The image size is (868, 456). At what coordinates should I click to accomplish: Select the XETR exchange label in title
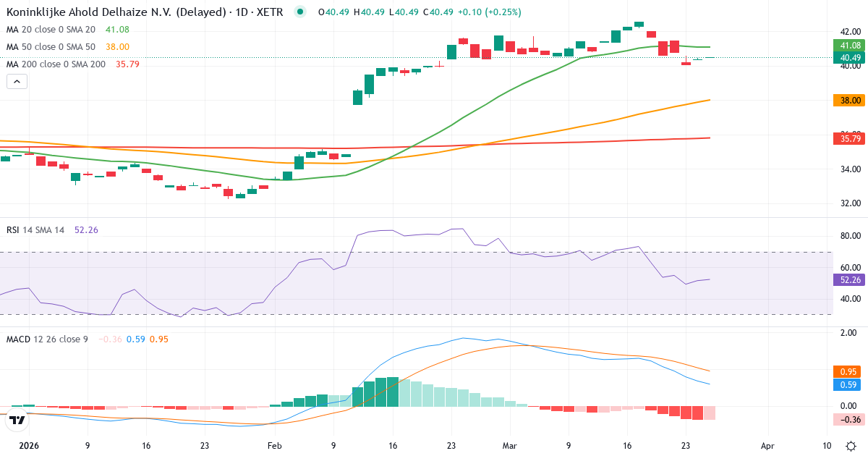271,12
